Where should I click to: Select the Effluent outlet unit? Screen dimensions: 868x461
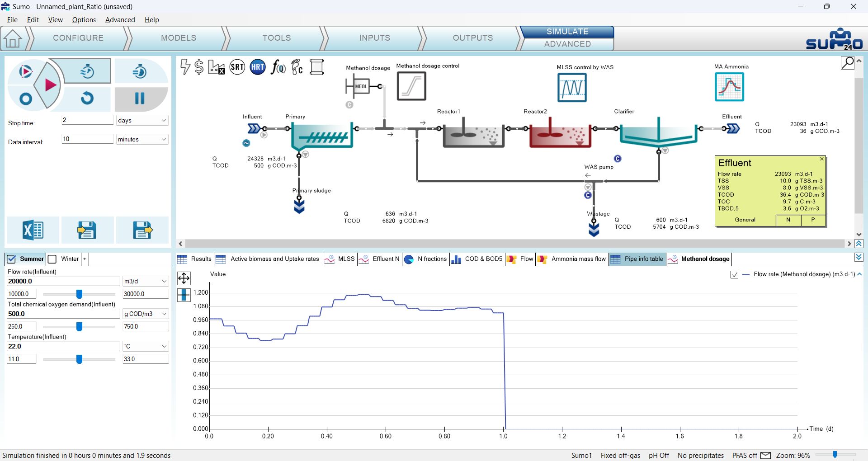pos(732,129)
